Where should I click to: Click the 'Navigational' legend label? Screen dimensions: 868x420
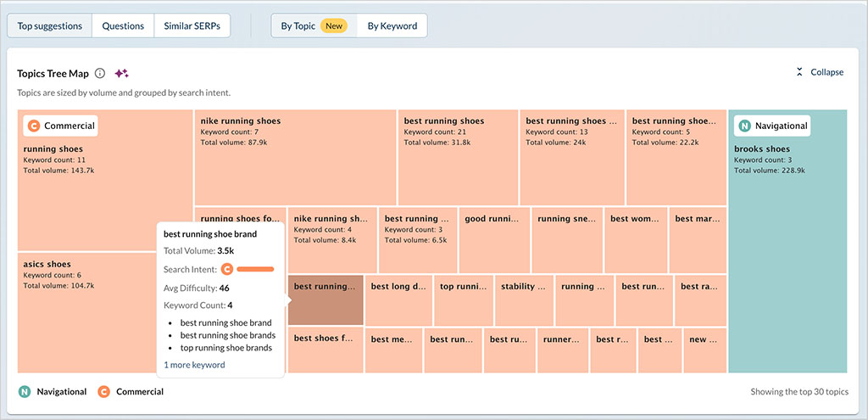pos(62,392)
